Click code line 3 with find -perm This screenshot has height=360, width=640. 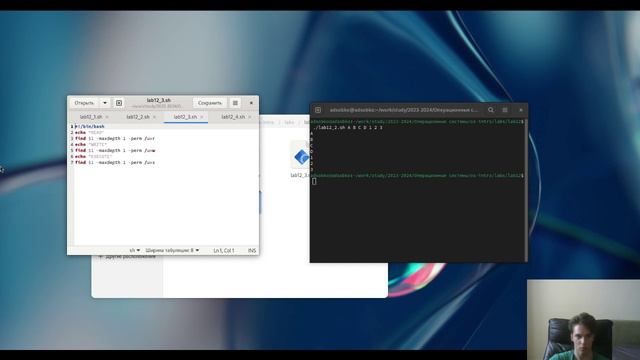pyautogui.click(x=115, y=138)
